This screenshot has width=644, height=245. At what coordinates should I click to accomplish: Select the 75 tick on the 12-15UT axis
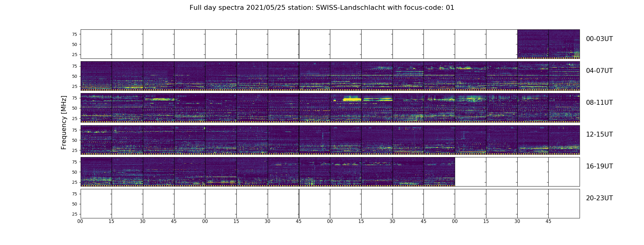tap(74, 130)
